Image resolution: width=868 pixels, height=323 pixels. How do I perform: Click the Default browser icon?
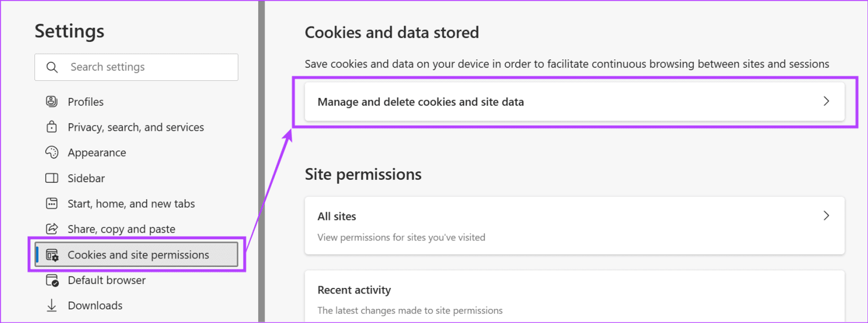point(51,281)
